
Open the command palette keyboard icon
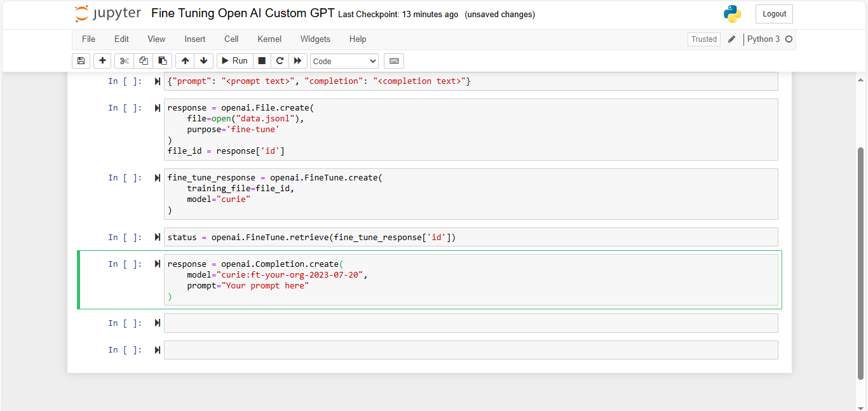tap(393, 60)
